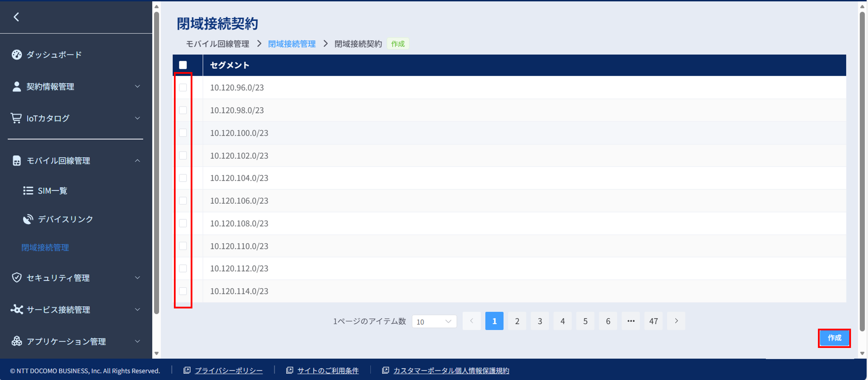
Task: Go to page 47 in pagination
Action: click(x=653, y=321)
